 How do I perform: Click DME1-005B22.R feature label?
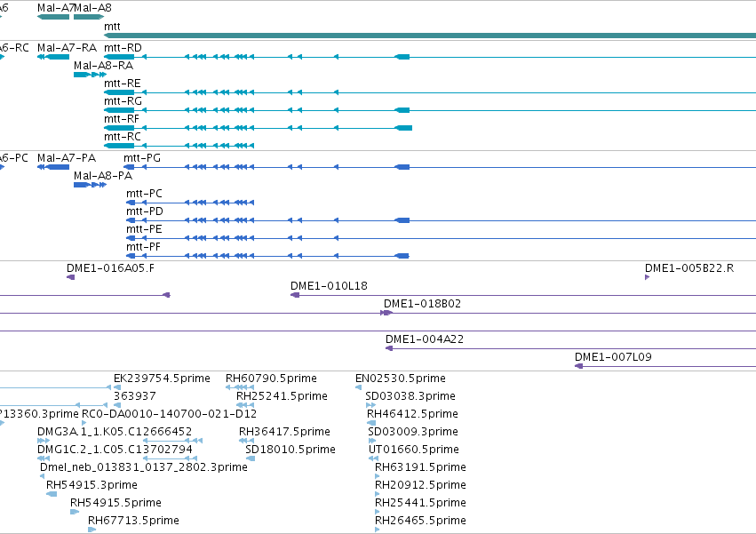pyautogui.click(x=689, y=268)
